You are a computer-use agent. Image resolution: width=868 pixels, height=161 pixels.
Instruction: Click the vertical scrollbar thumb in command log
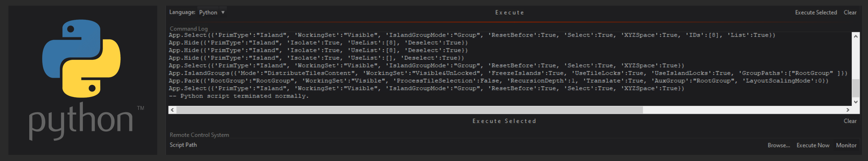[x=855, y=88]
